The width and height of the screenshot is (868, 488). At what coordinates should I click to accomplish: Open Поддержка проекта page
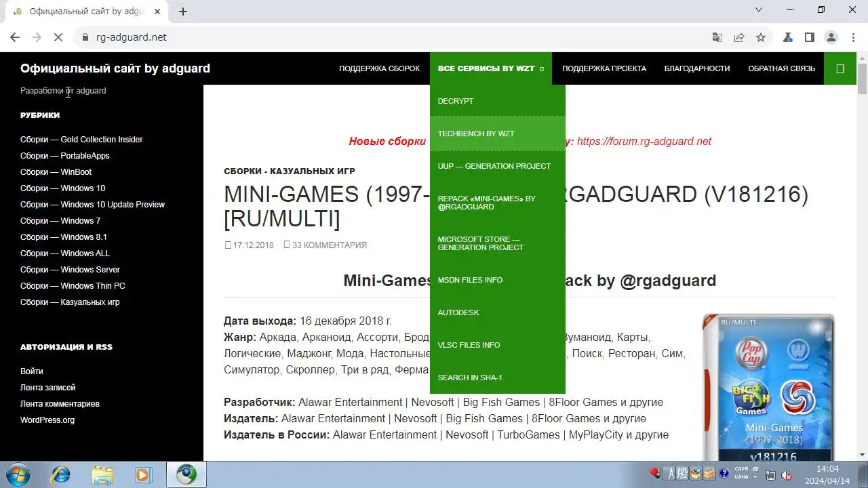(x=604, y=68)
